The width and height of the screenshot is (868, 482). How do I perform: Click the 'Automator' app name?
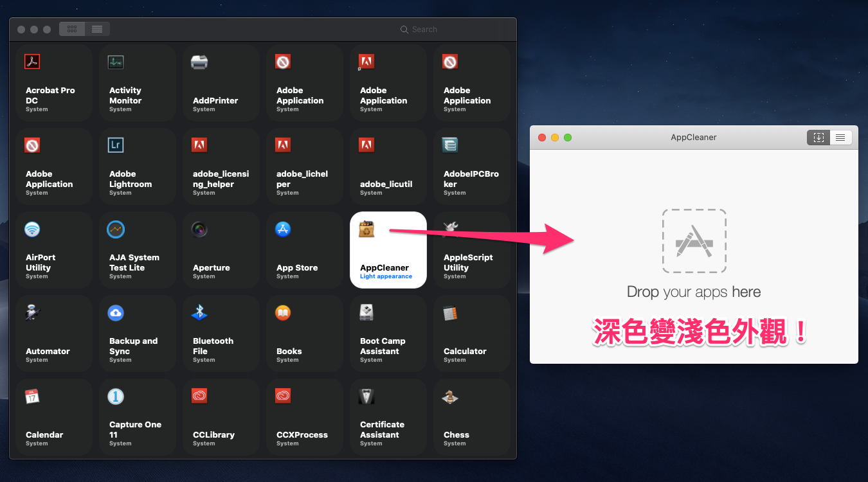click(x=48, y=351)
